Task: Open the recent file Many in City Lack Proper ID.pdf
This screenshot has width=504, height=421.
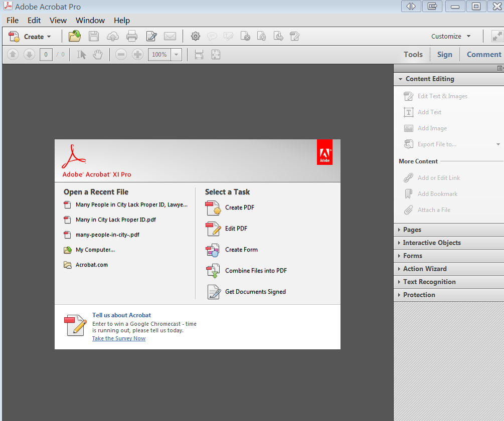Action: (x=116, y=220)
